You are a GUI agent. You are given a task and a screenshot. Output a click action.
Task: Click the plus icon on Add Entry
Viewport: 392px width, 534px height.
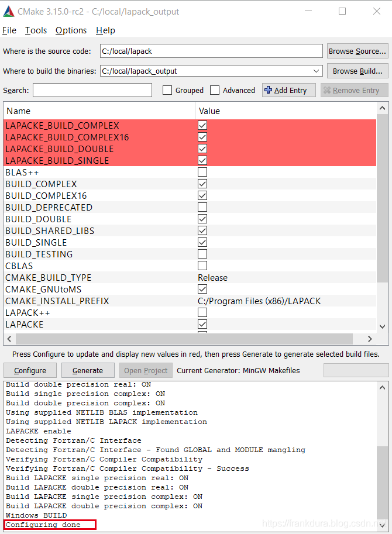click(269, 90)
